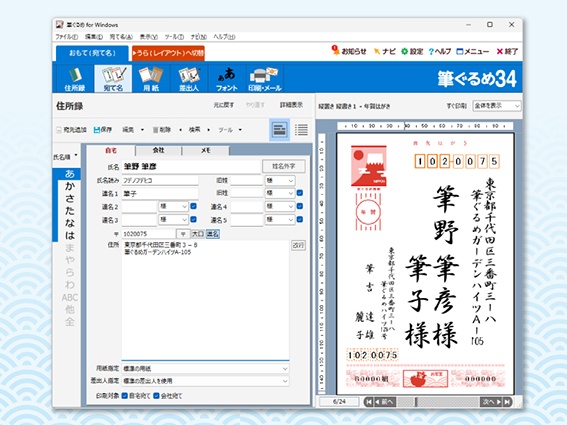
Task: Select the 宛て名 addressee toolbar icon
Action: (x=113, y=79)
